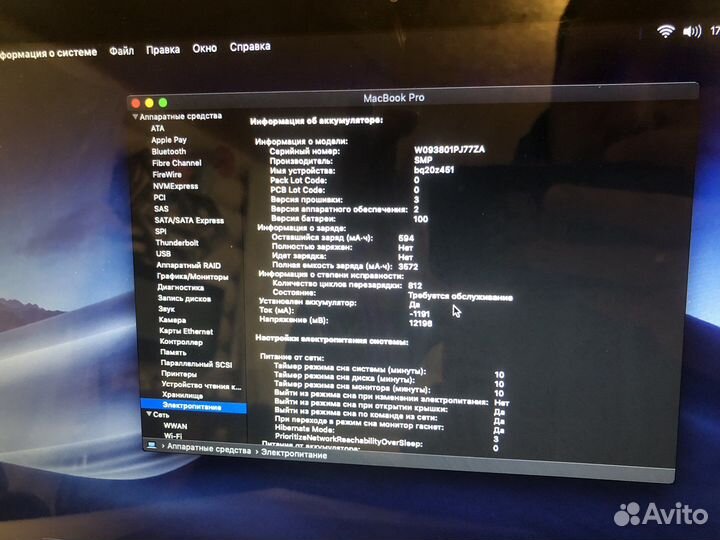Viewport: 720px width, 540px height.
Task: Open the Информация о системе app menu
Action: click(48, 53)
